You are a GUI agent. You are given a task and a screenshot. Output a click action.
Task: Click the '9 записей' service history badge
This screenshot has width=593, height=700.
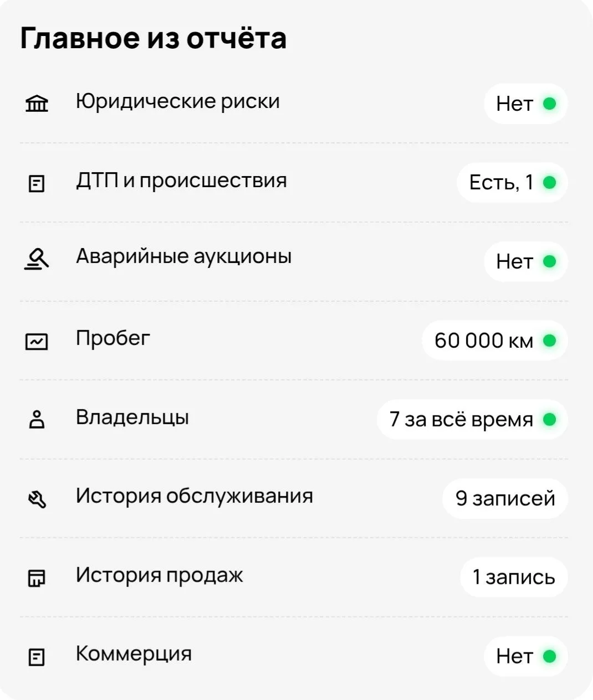(505, 498)
